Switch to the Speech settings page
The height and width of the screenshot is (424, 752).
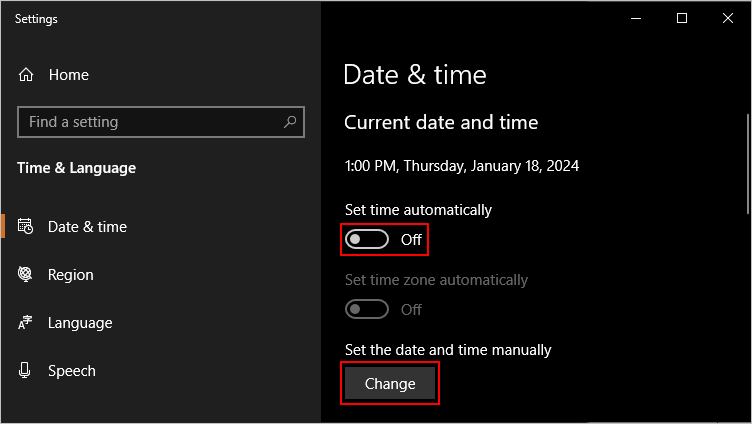[x=72, y=371]
